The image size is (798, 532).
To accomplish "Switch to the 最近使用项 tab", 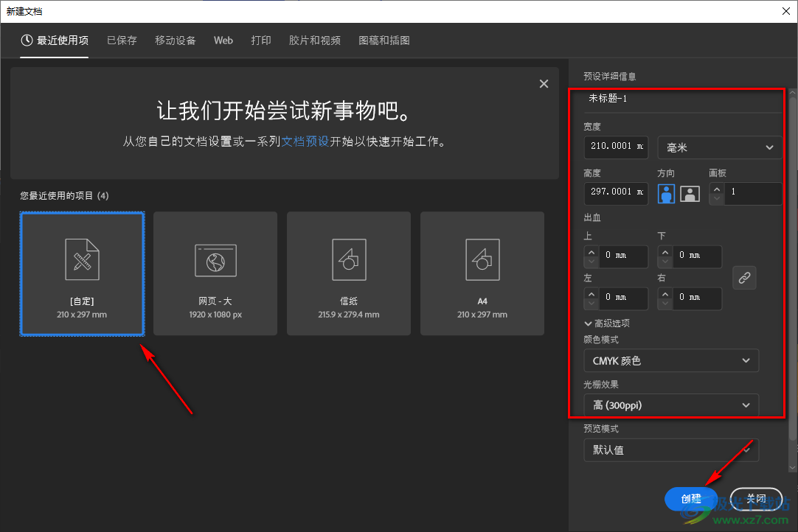I will click(55, 41).
